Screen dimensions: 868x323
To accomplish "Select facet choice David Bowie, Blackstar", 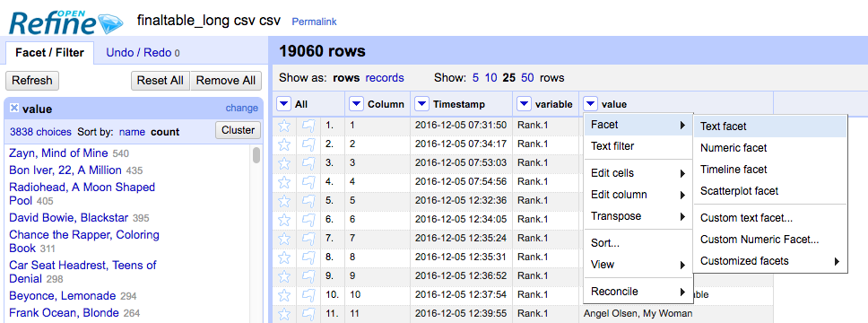I will click(x=69, y=218).
